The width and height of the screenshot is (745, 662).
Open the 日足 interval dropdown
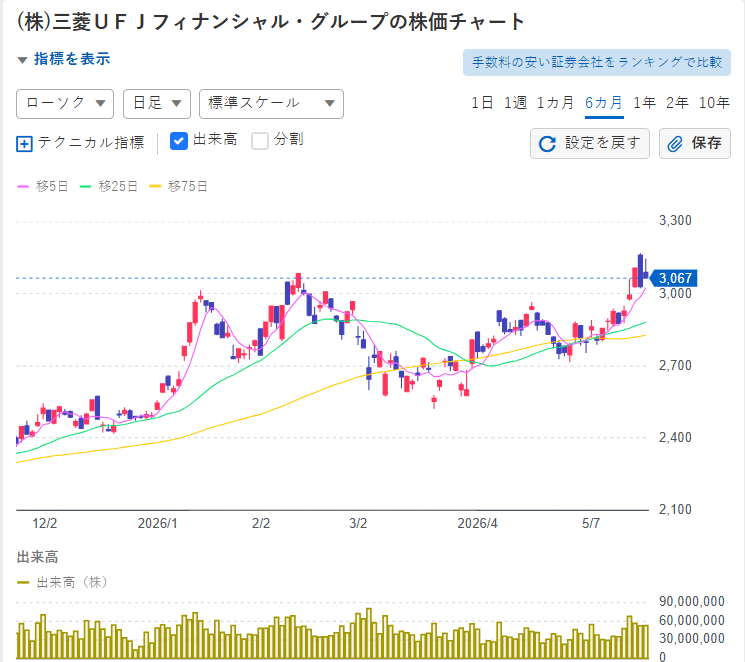[157, 104]
